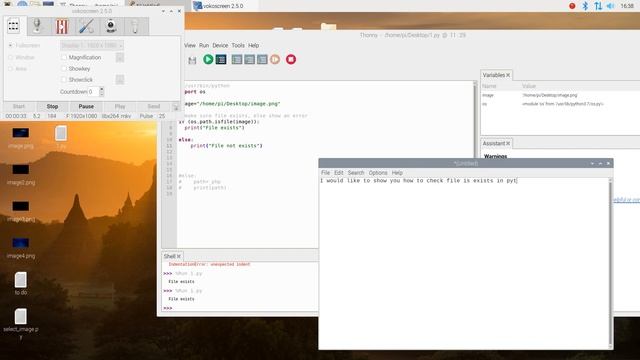This screenshot has height=360, width=640.
Task: Open Search menu in text editor window
Action: (x=356, y=173)
